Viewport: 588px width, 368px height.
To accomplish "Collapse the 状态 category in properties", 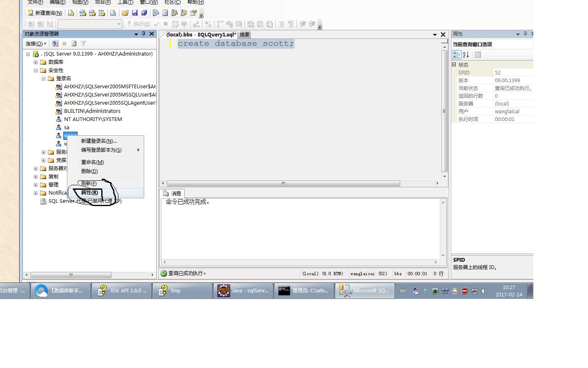I will coord(454,65).
